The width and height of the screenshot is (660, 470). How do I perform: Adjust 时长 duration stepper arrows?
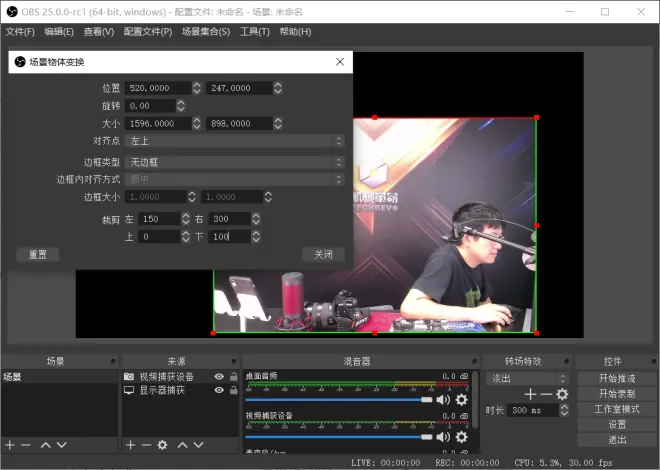pos(564,410)
